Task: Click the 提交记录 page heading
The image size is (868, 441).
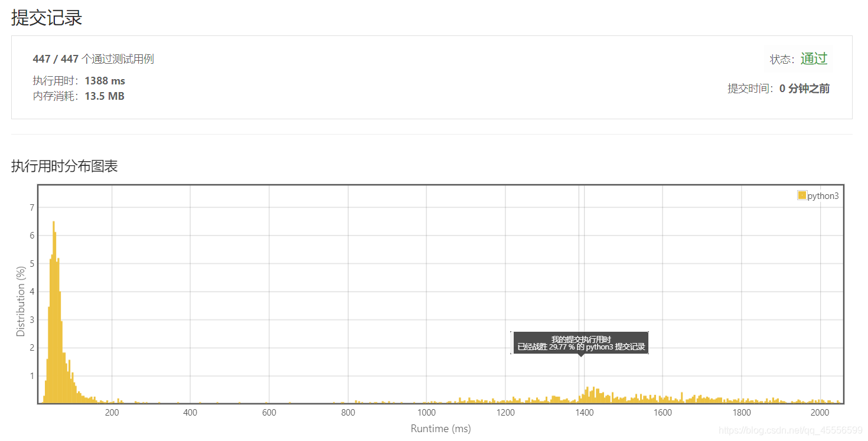Action: pos(47,18)
